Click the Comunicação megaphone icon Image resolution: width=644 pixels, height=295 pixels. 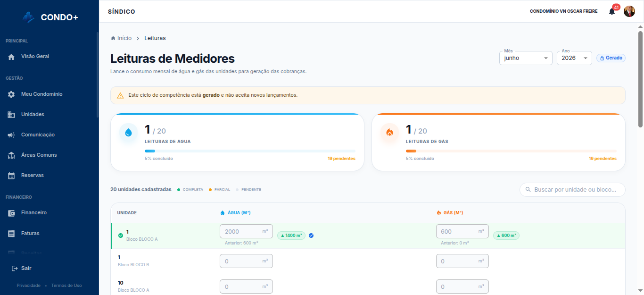coord(11,135)
